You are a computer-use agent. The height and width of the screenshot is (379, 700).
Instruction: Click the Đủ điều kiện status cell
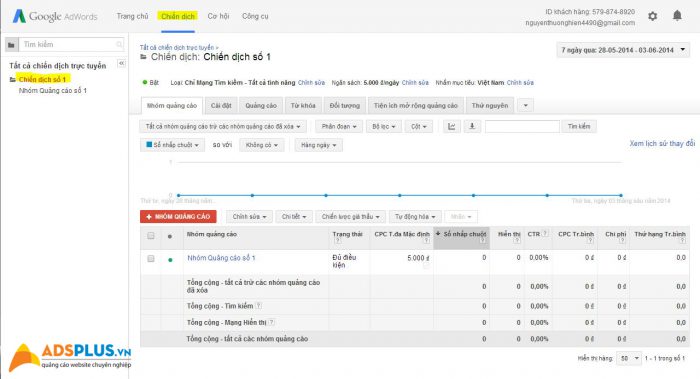coord(349,262)
